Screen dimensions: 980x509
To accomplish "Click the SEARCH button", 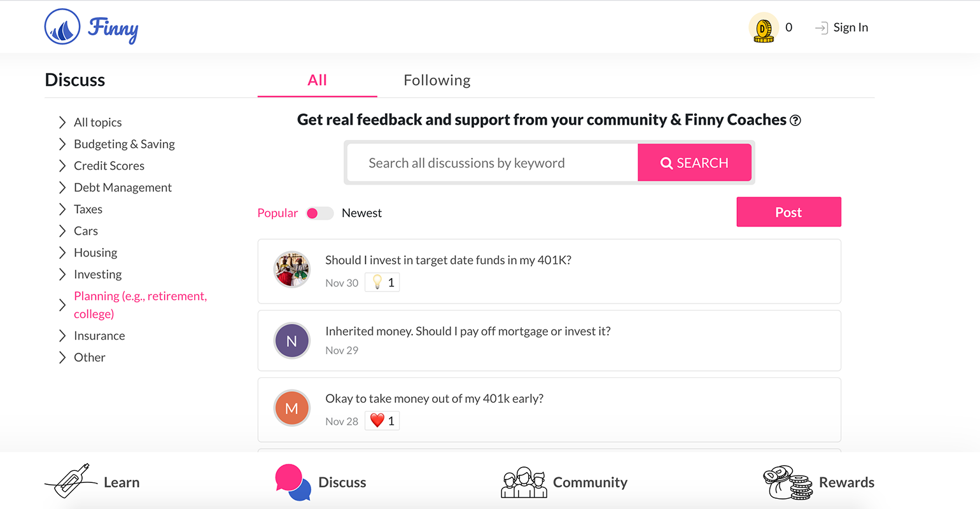I will pyautogui.click(x=694, y=163).
